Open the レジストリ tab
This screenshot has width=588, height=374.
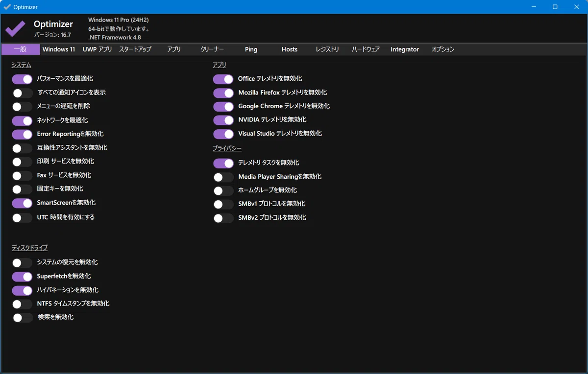pos(327,49)
